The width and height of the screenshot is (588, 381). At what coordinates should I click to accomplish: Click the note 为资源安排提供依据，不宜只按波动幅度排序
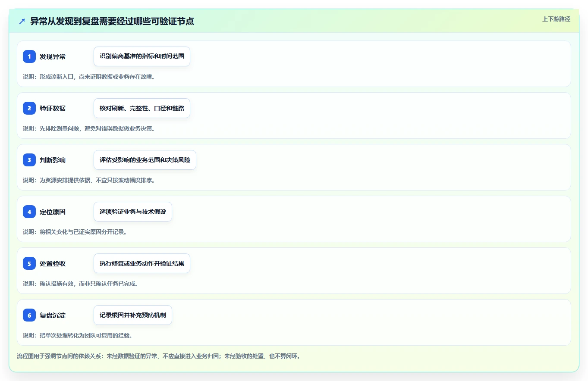89,180
